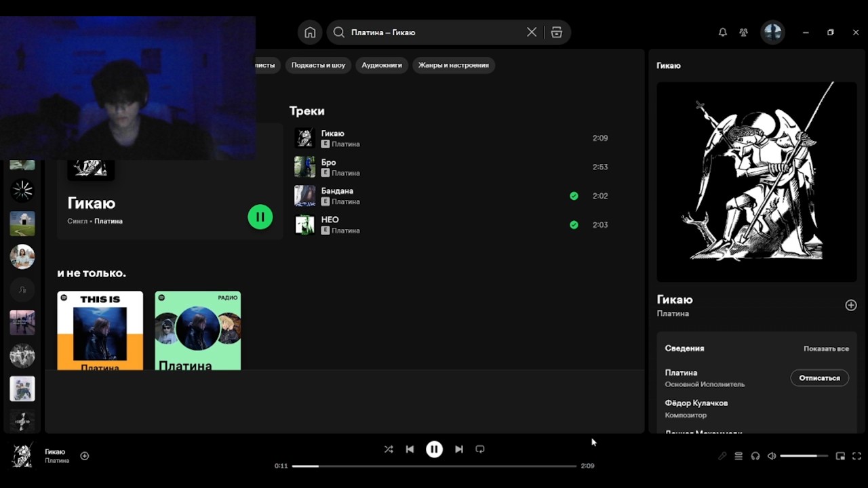Toggle the saved checkmark on Бандана

574,196
